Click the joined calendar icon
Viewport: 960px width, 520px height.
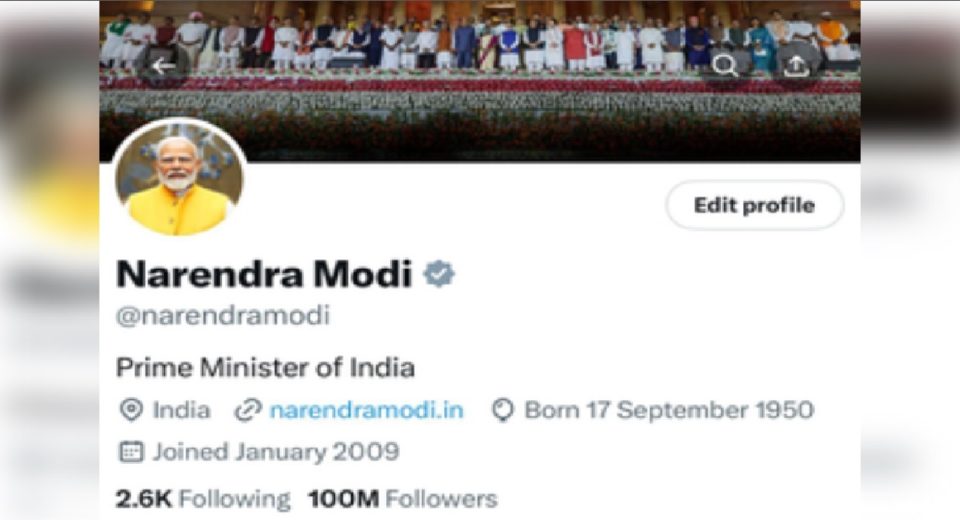(130, 452)
